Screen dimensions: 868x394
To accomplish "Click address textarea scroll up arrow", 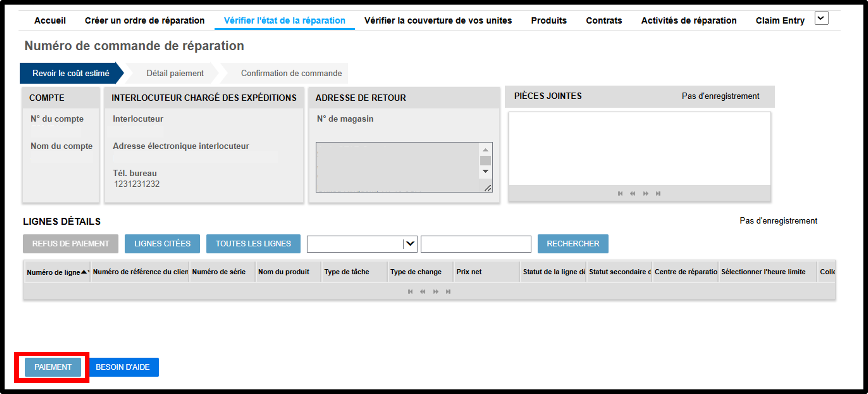I will tap(485, 150).
